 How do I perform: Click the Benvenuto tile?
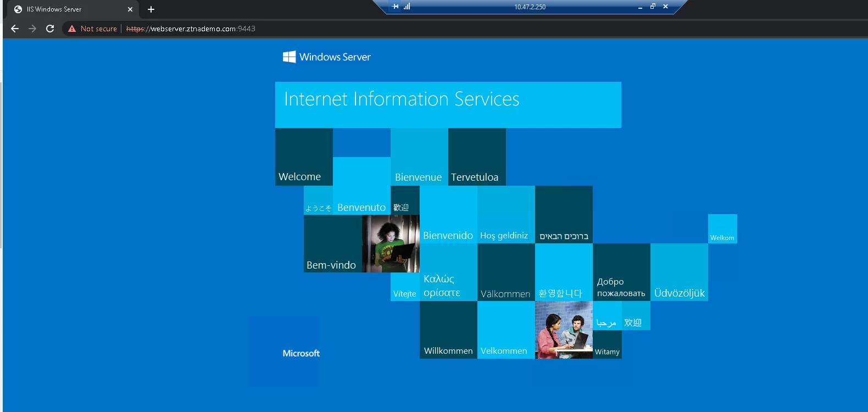point(361,186)
